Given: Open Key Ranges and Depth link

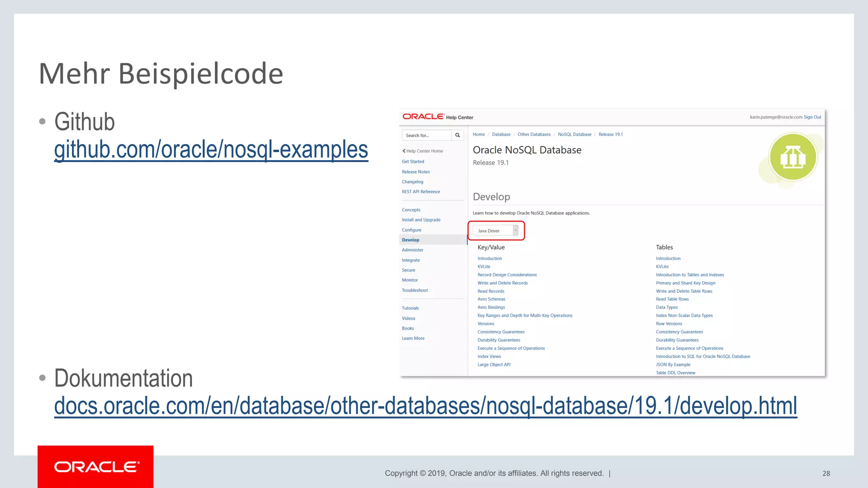Looking at the screenshot, I should coord(525,316).
